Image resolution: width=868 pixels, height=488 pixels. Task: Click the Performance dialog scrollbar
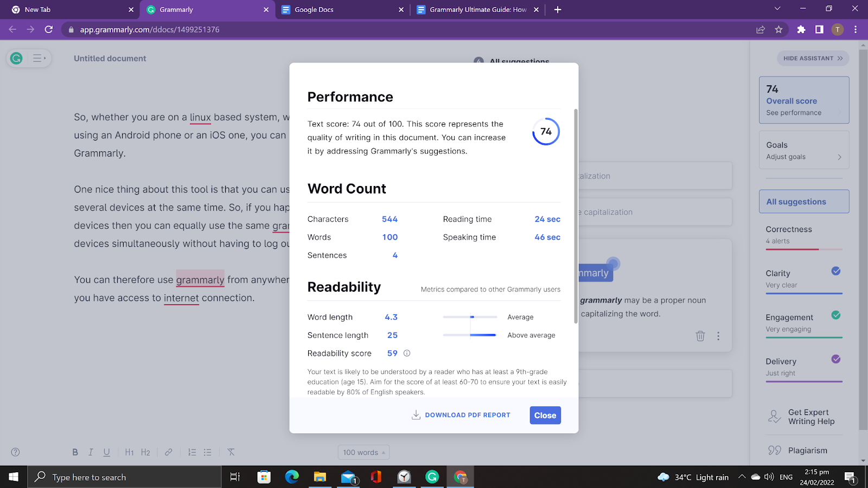576,216
